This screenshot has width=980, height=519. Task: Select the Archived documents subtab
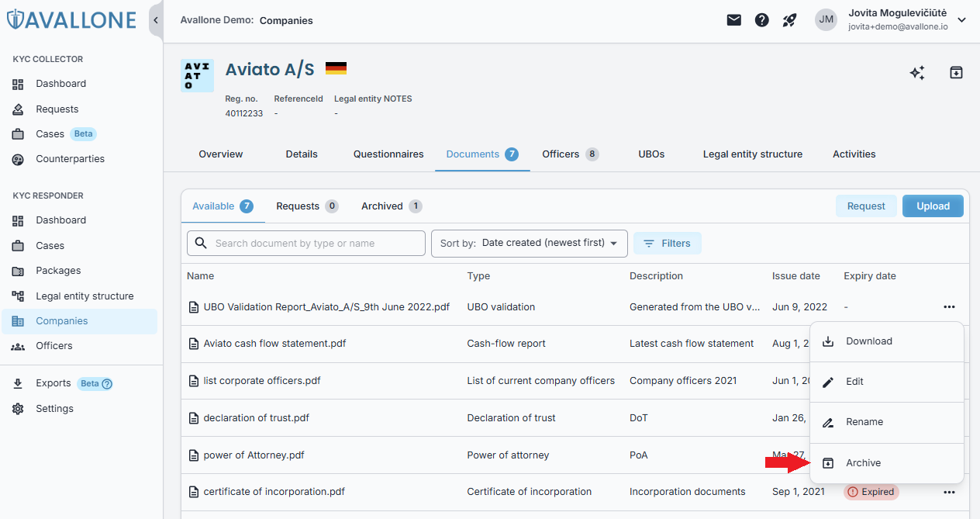pyautogui.click(x=392, y=206)
